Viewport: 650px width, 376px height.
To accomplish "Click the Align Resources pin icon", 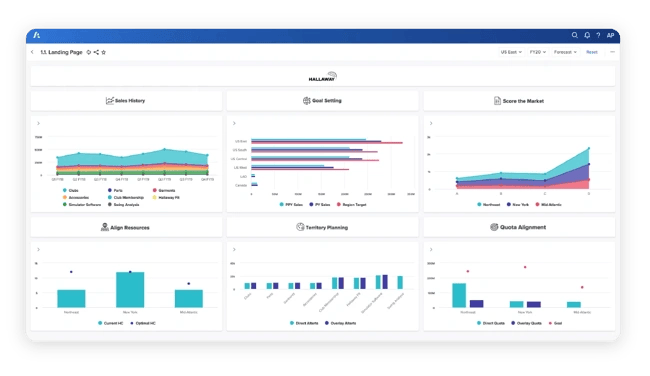I will point(105,227).
